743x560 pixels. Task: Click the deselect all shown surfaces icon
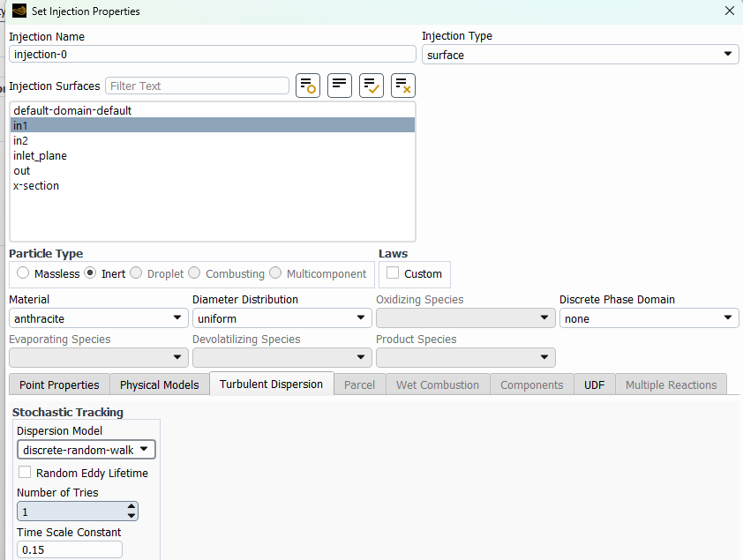pyautogui.click(x=403, y=86)
